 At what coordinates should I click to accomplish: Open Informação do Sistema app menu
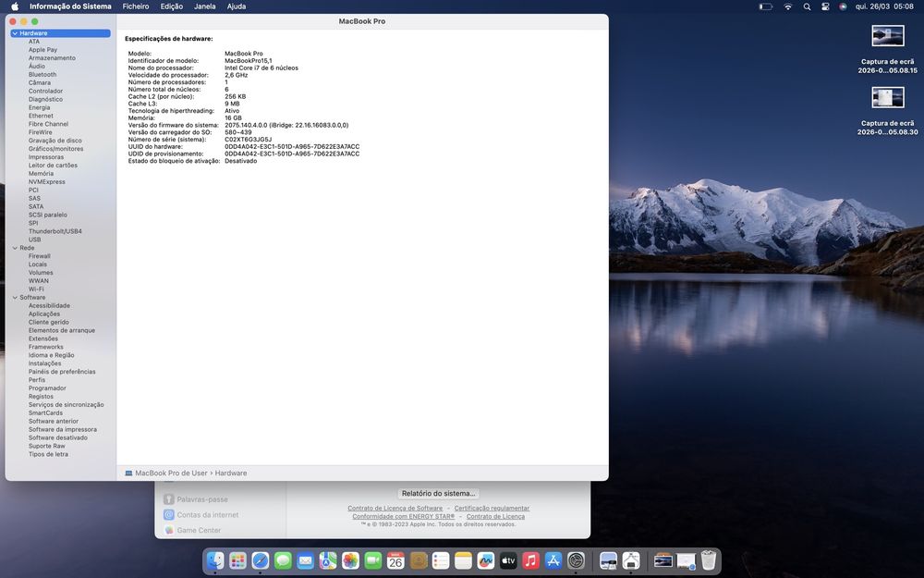click(x=70, y=6)
